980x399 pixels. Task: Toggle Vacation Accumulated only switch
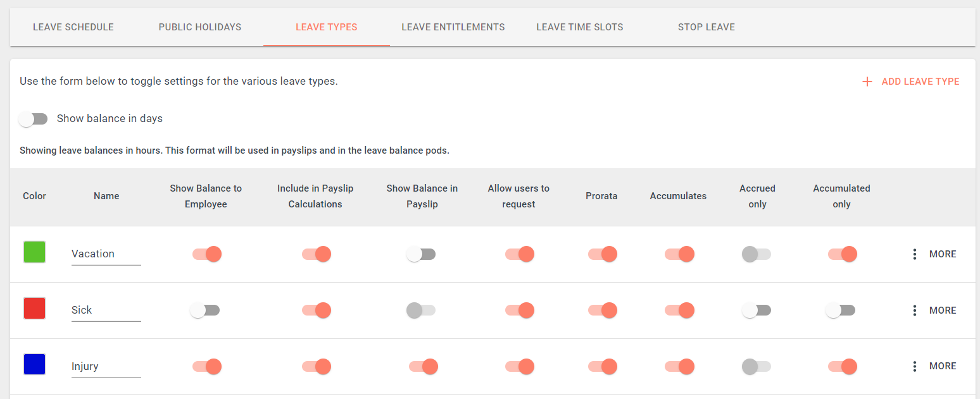pos(842,254)
